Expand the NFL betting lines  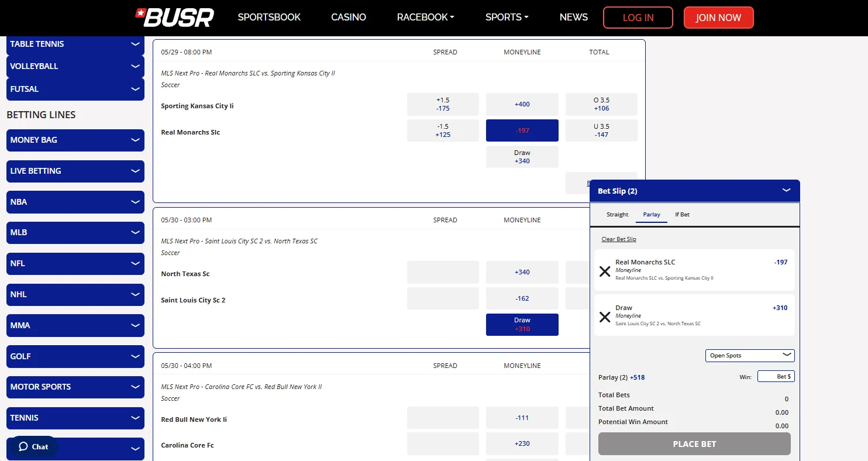tap(75, 263)
